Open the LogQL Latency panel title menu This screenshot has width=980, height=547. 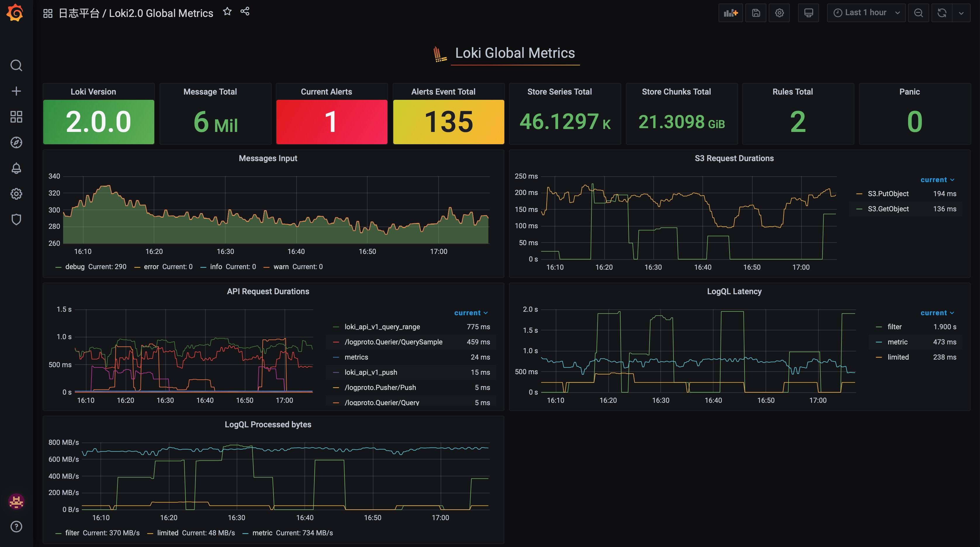point(734,292)
